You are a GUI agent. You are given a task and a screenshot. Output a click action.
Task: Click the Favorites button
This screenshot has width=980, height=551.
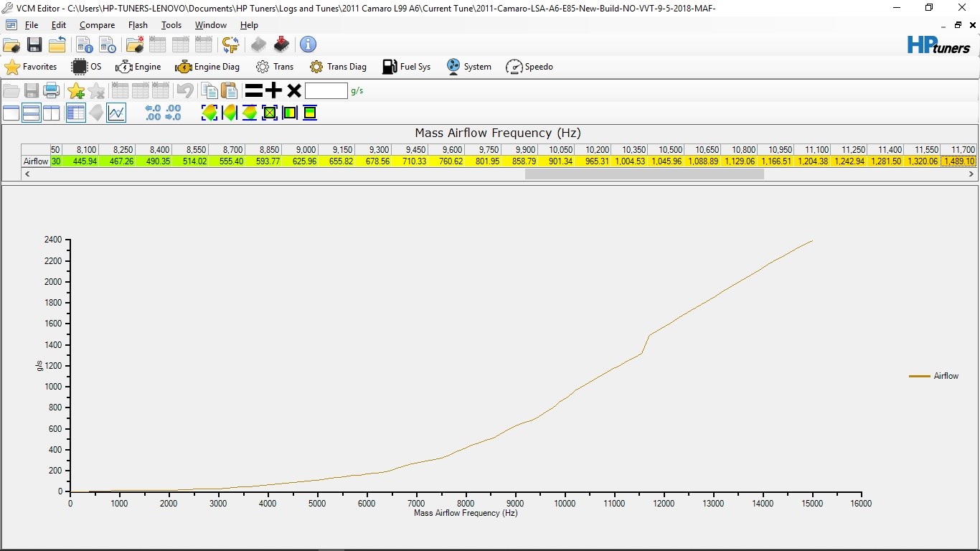click(x=31, y=67)
